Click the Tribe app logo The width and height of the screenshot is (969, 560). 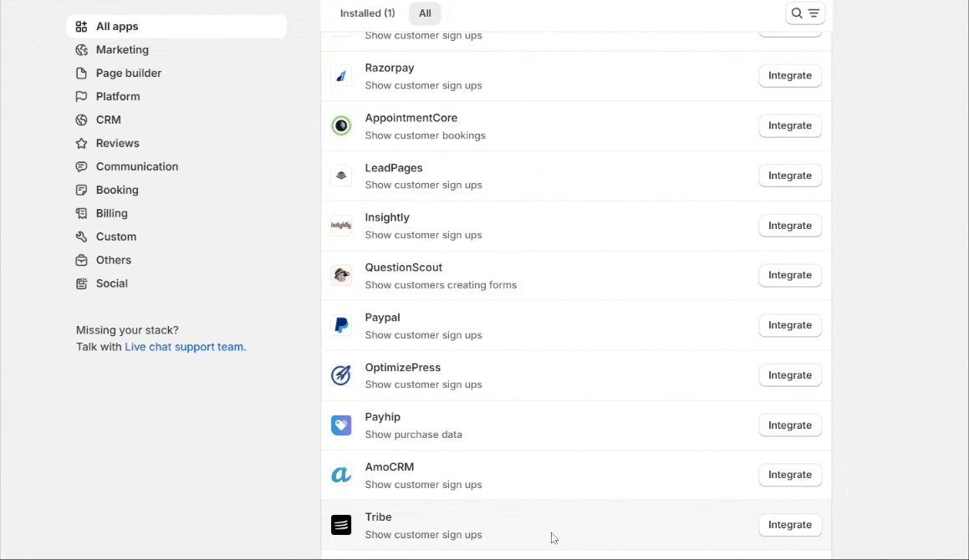[341, 525]
